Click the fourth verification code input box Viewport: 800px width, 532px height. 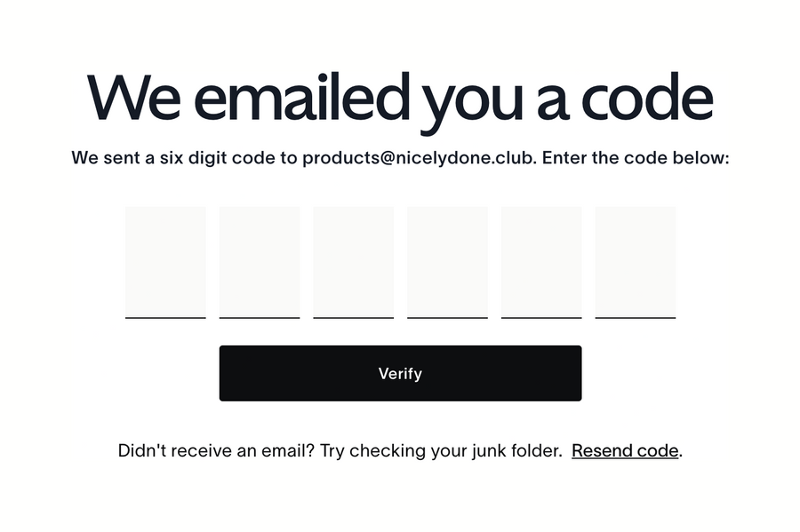pos(447,262)
